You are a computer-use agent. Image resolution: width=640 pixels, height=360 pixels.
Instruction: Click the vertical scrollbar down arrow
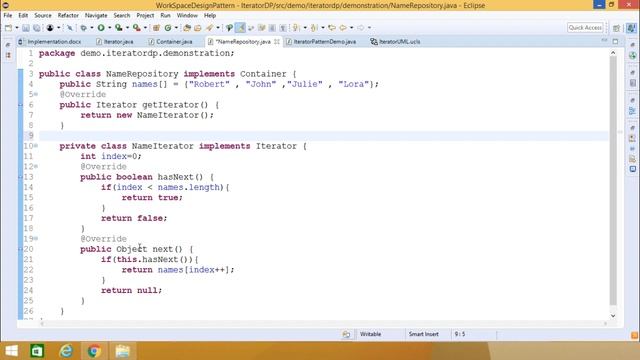pos(613,316)
